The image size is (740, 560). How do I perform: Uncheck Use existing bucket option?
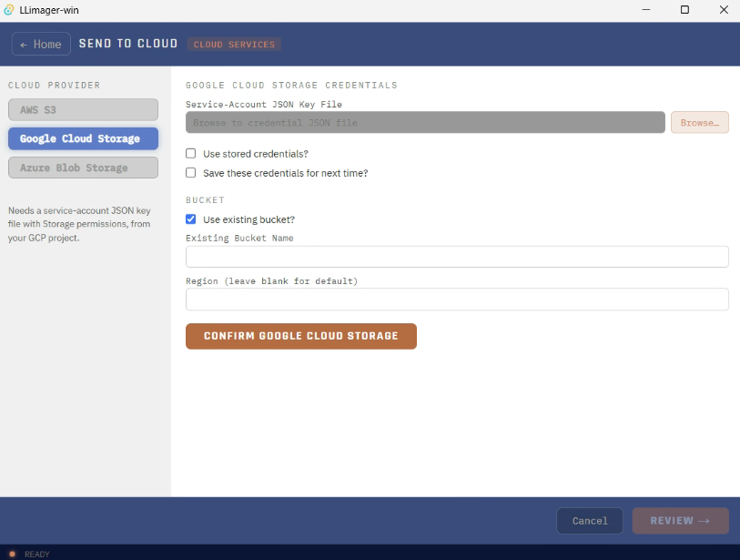(x=190, y=219)
